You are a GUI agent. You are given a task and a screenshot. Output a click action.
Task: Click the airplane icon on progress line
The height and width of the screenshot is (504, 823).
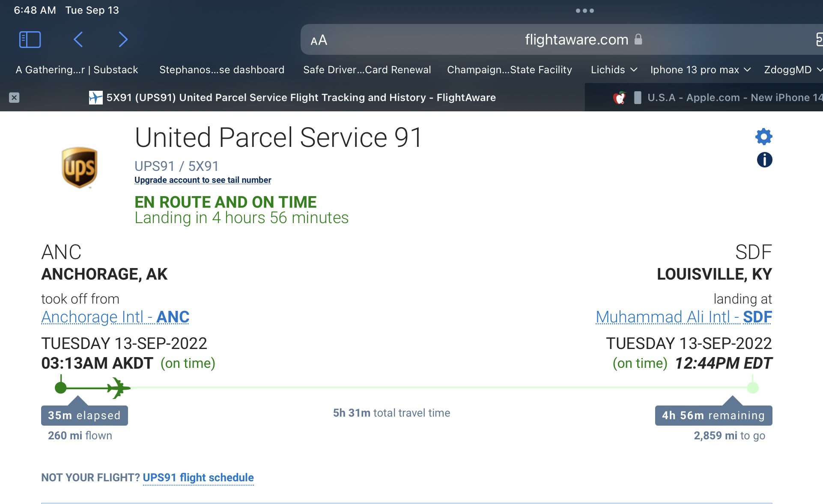(x=119, y=388)
